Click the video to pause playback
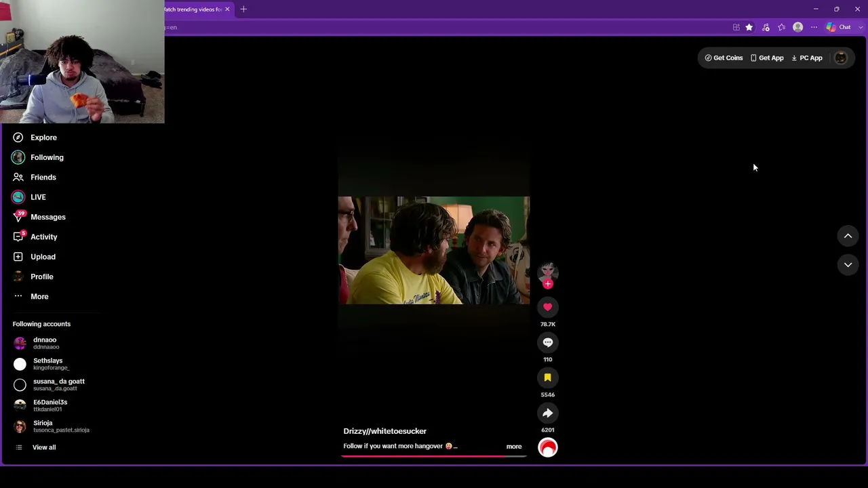 434,250
